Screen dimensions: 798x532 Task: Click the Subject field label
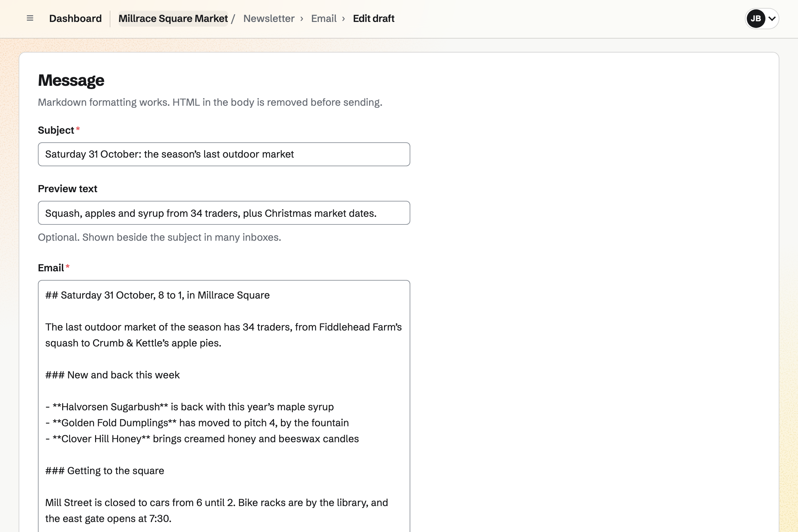(56, 130)
